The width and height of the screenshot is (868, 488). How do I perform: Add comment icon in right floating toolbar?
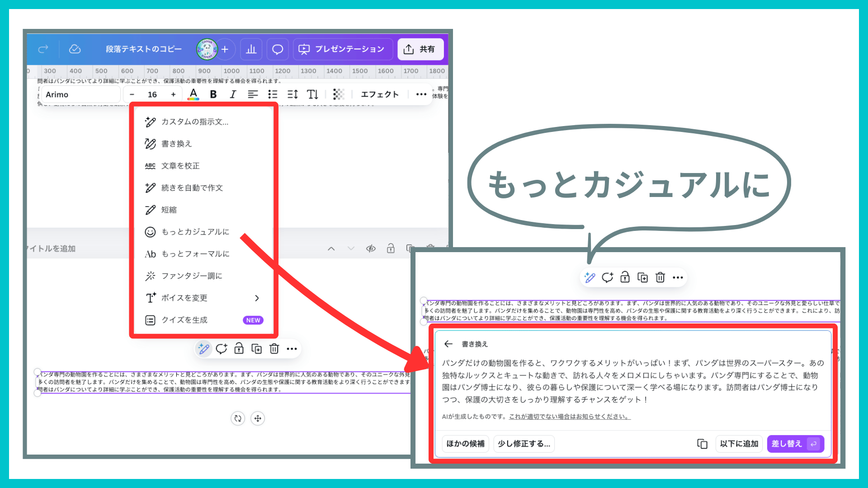click(608, 277)
